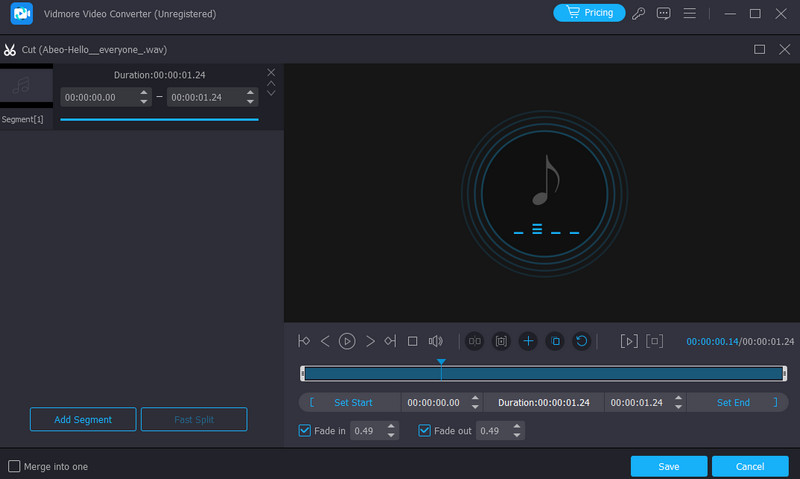
Task: Click the playhead marker on the timeline
Action: pyautogui.click(x=441, y=362)
